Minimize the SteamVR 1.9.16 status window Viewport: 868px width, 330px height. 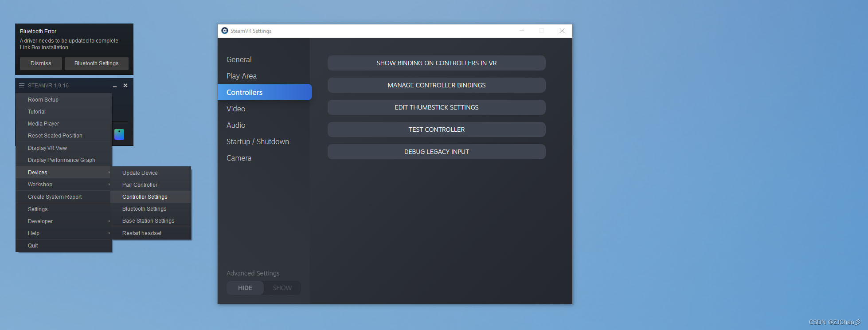click(x=115, y=86)
